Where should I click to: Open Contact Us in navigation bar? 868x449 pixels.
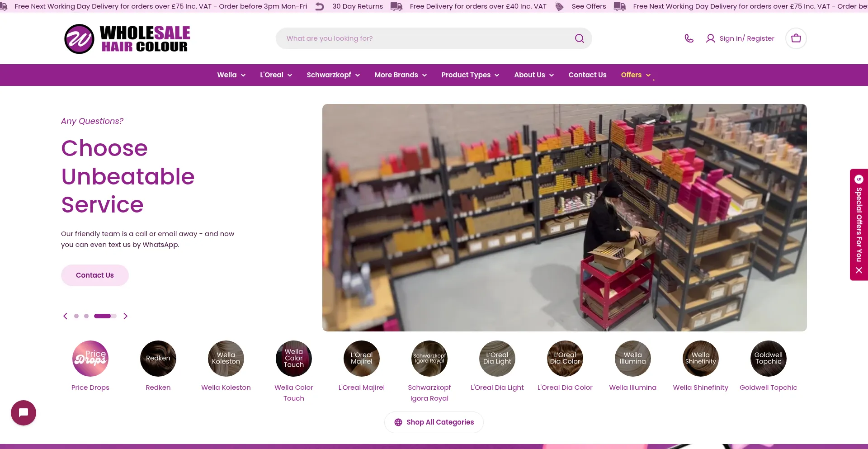(587, 75)
